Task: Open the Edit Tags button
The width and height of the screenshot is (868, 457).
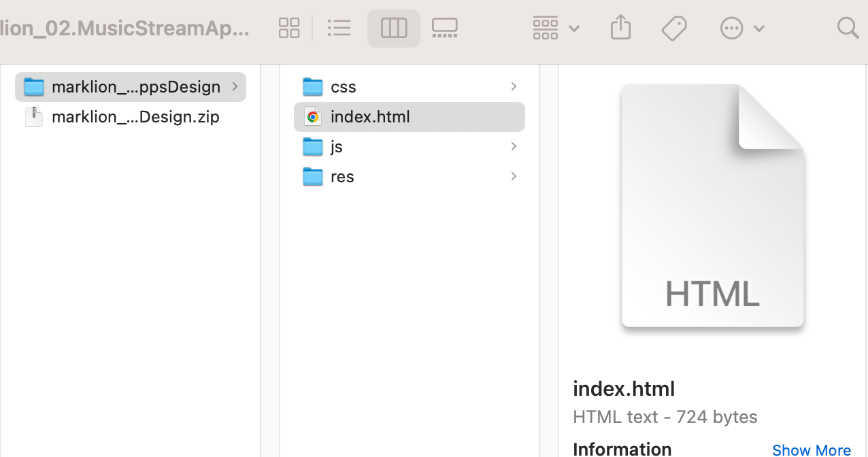Action: [x=673, y=28]
